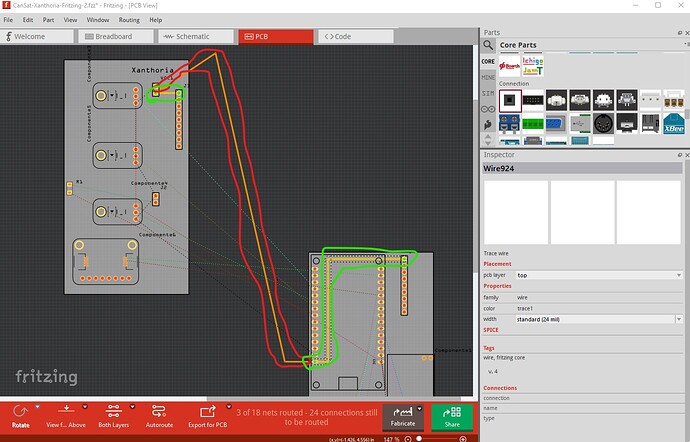Open the SparkFun flame parts bin

[x=488, y=125]
